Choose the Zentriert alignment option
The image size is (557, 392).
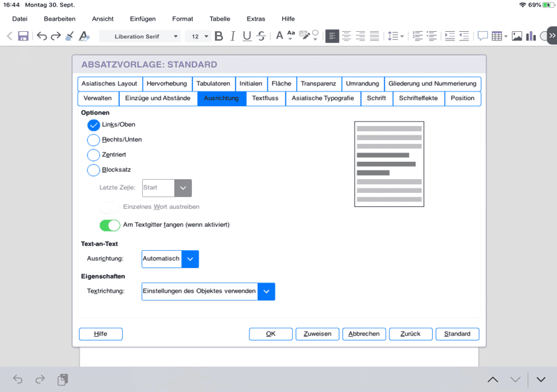[x=94, y=155]
